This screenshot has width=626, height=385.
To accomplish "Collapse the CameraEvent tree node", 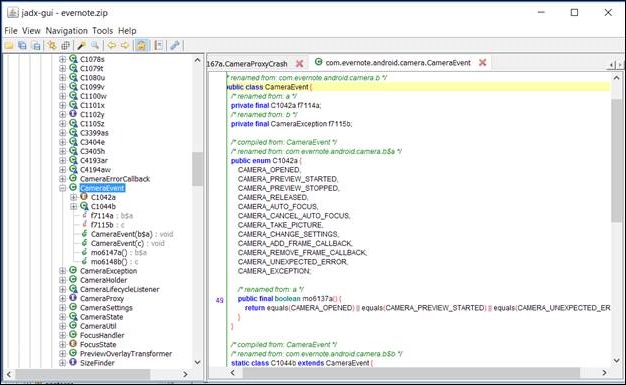I will click(63, 188).
